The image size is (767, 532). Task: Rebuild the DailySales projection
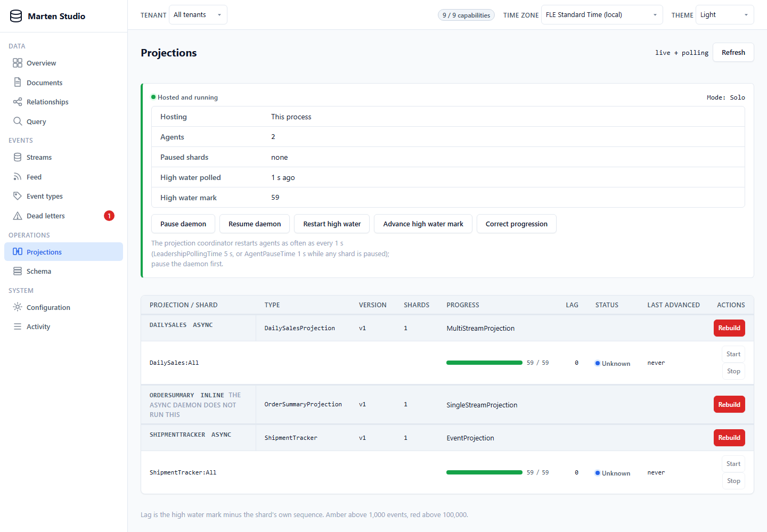[x=729, y=328]
